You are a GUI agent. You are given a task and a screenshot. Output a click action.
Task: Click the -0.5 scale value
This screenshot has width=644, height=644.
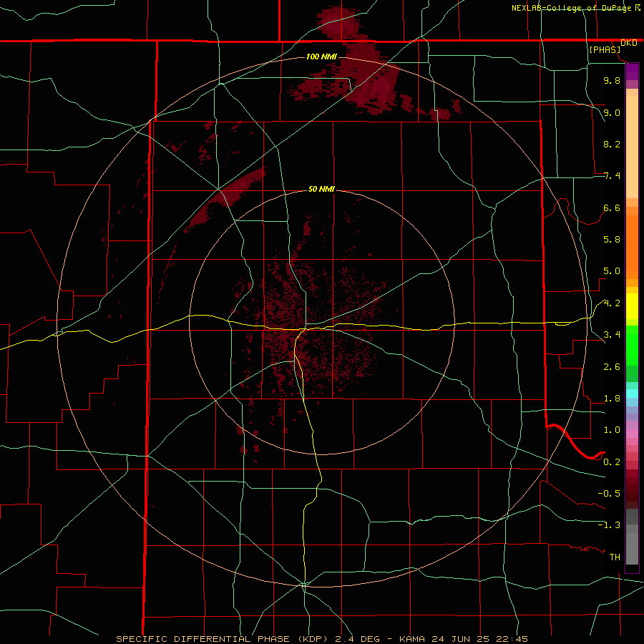coord(609,494)
